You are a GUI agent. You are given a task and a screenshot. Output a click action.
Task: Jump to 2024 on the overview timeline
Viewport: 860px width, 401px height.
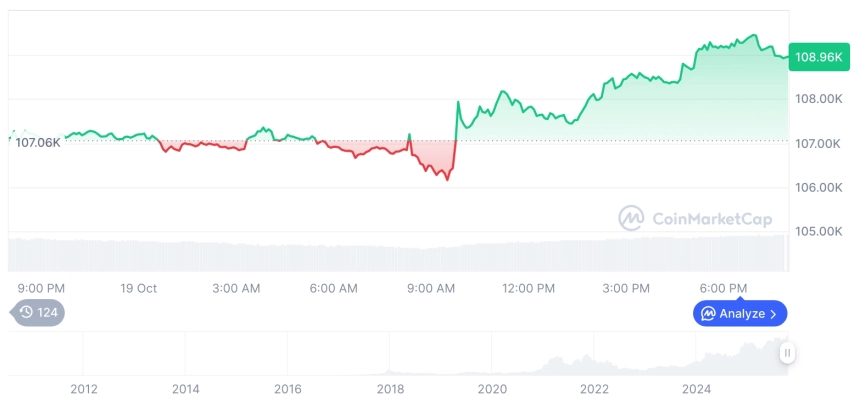[x=696, y=388]
